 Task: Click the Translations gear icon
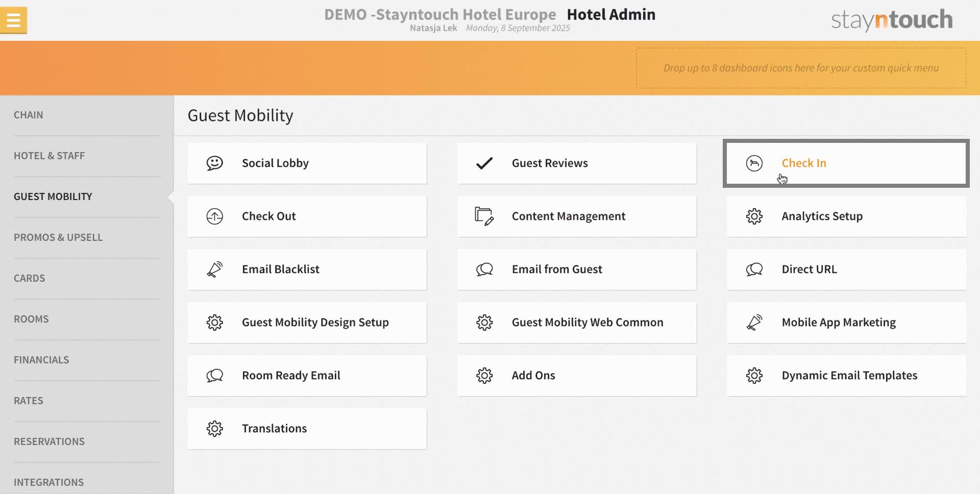[x=214, y=428]
